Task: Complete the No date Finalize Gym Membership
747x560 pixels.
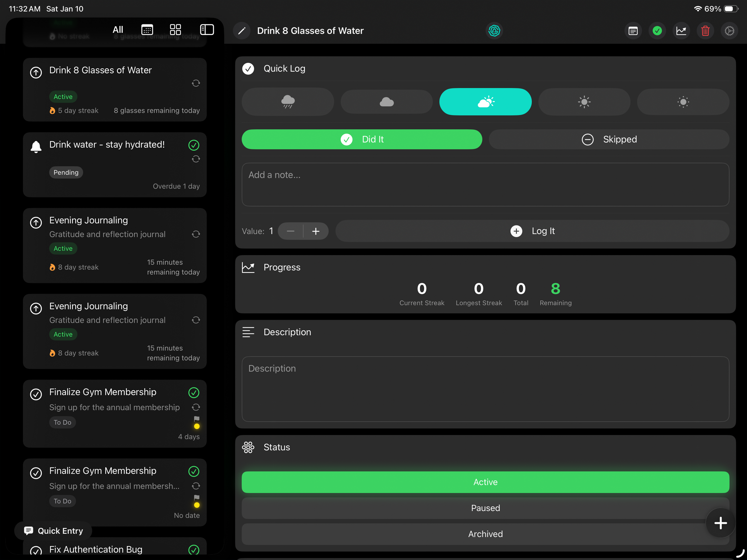Action: click(x=194, y=471)
